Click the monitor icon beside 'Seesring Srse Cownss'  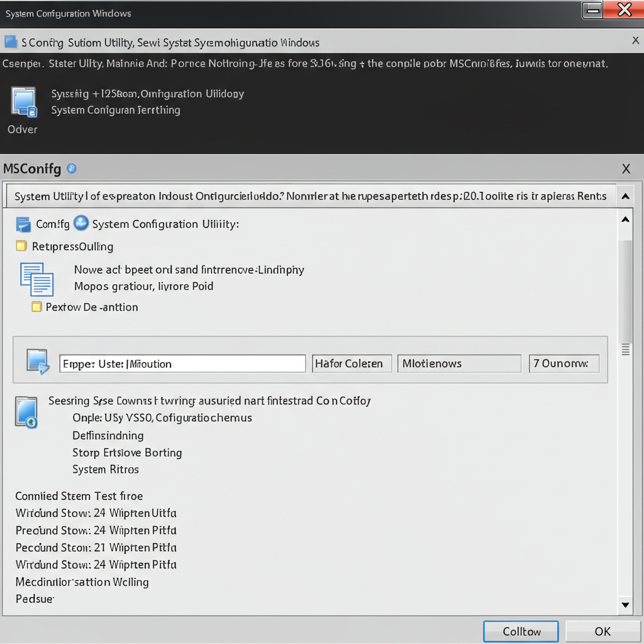coord(26,412)
